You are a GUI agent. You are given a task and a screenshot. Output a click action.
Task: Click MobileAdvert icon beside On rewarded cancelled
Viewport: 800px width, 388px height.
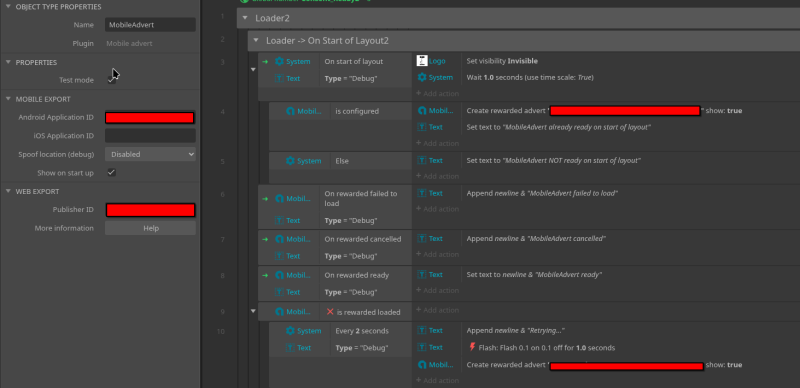pyautogui.click(x=279, y=239)
